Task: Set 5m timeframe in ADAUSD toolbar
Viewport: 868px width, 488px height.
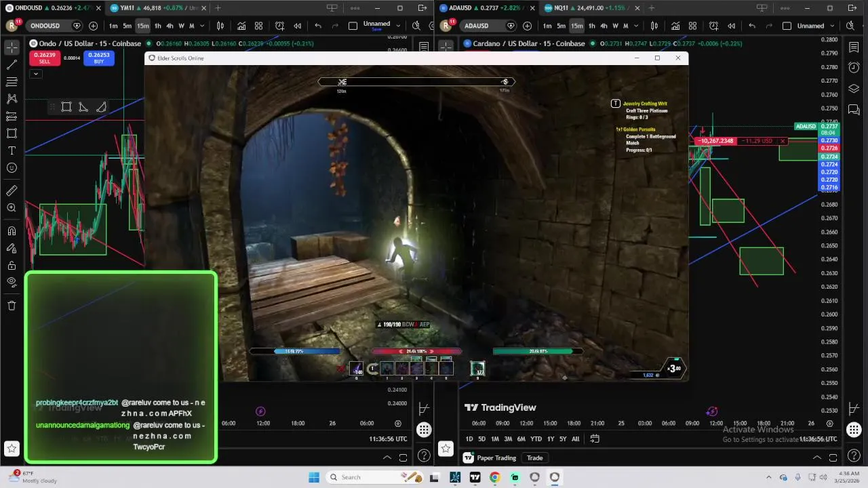Action: pos(561,26)
